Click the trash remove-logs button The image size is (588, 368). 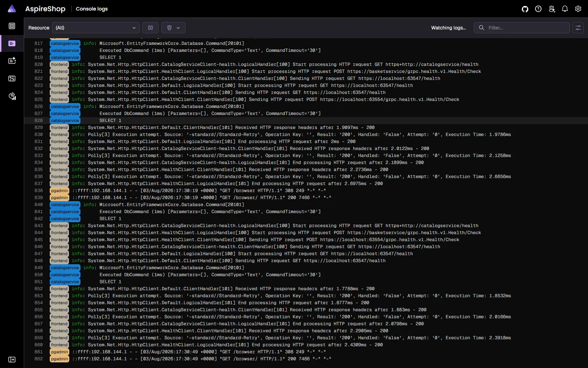169,28
